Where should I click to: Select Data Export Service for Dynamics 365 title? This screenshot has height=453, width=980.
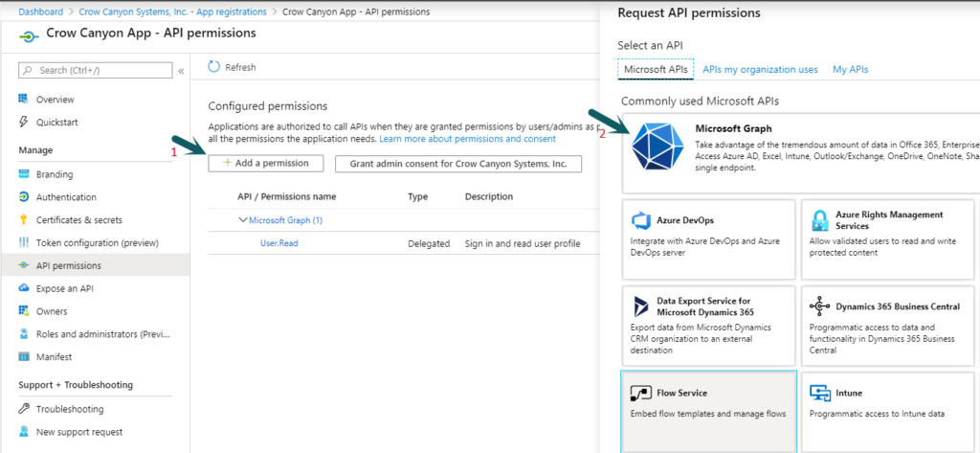pos(703,306)
